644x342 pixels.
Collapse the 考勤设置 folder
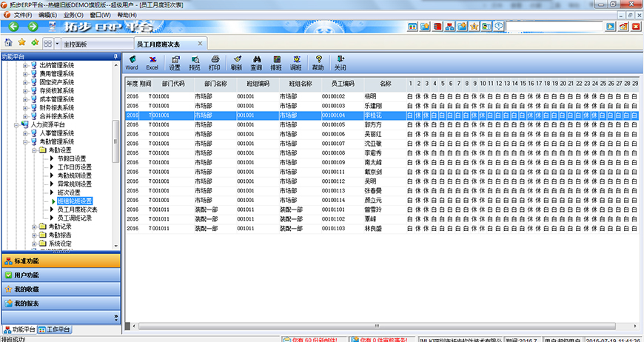[x=34, y=150]
